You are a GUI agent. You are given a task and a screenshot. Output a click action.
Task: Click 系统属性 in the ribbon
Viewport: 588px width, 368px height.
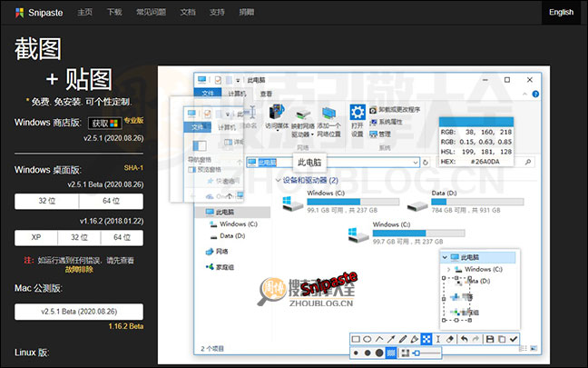click(x=386, y=122)
